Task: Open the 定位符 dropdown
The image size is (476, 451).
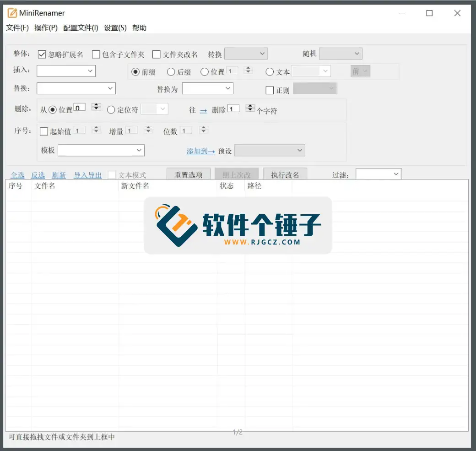Action: pyautogui.click(x=155, y=109)
